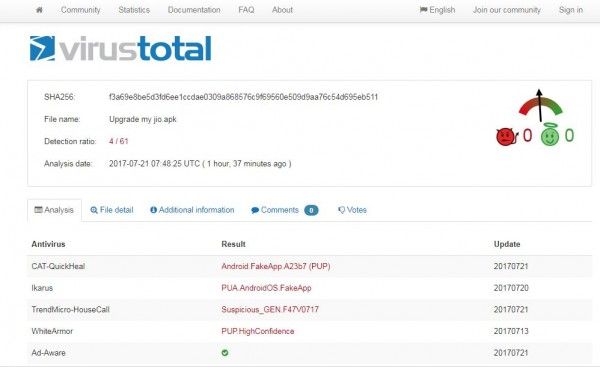Select the SHA256 hash value
Screen dimensions: 600x367
[243, 97]
